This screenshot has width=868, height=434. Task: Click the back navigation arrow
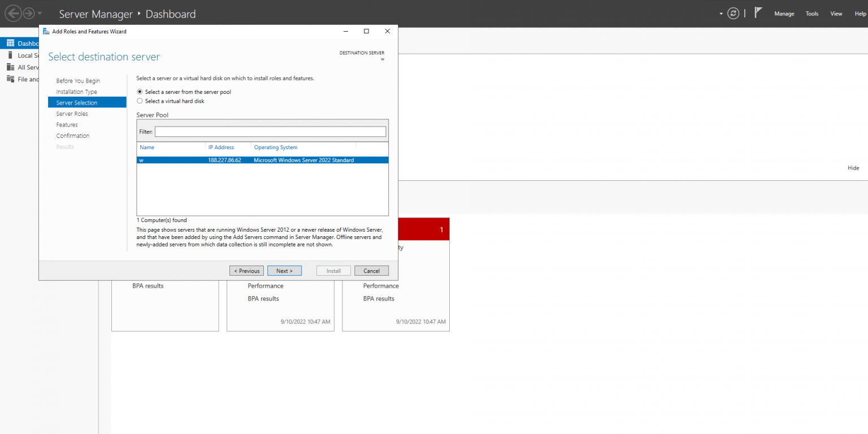tap(13, 13)
